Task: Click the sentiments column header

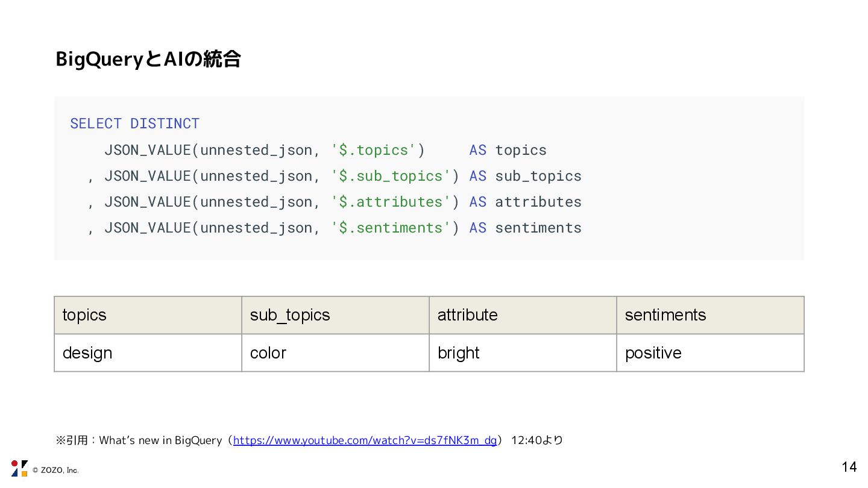Action: pos(710,315)
